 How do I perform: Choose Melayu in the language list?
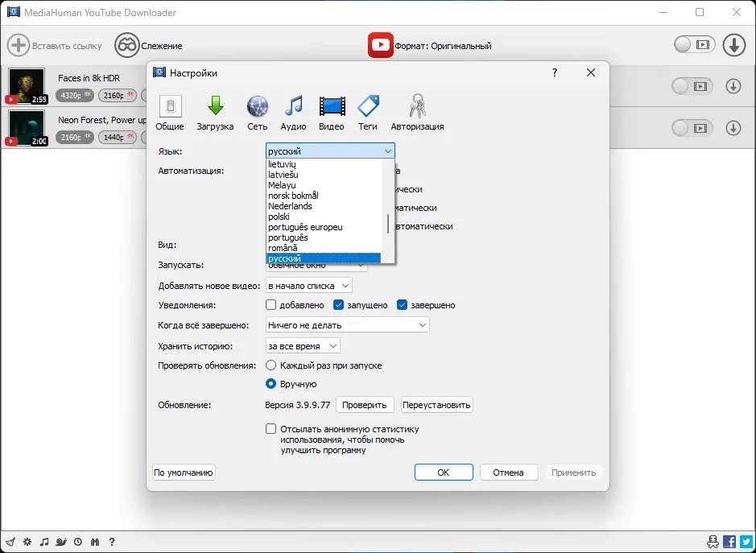324,185
